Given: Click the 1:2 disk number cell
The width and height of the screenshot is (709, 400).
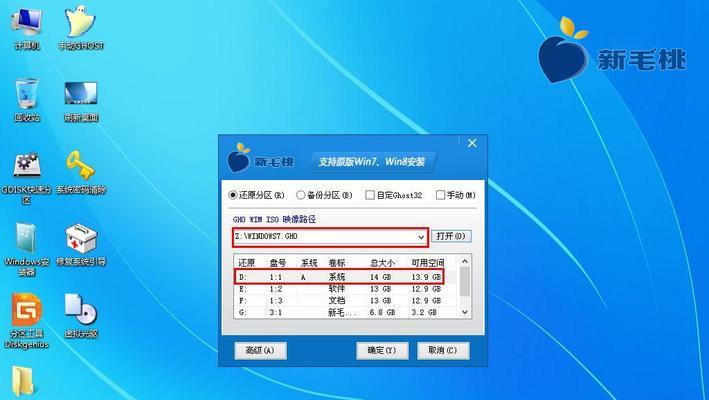Looking at the screenshot, I should tap(276, 289).
